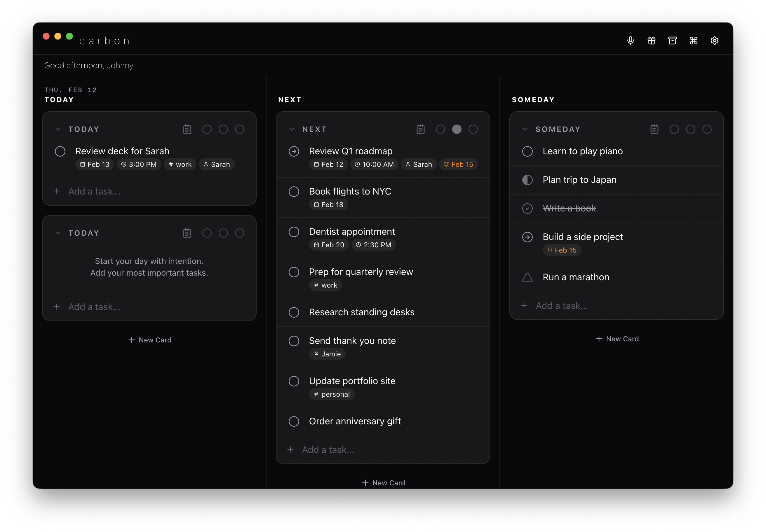Click the notepad icon on the Someday card
Screen dimensions: 766x532
coord(654,129)
